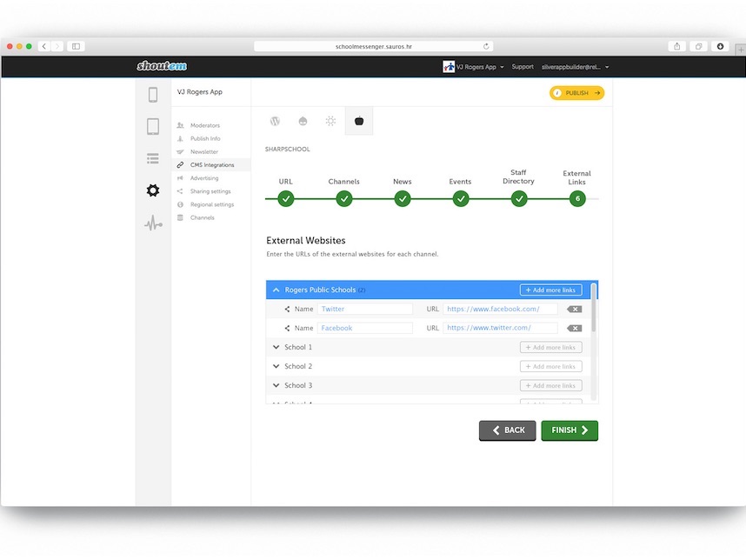
Task: Remove the Facebook link row
Action: pos(574,328)
